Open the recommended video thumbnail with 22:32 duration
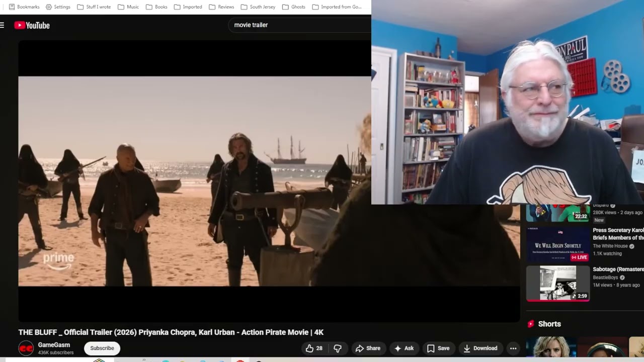This screenshot has height=362, width=644. [x=557, y=213]
